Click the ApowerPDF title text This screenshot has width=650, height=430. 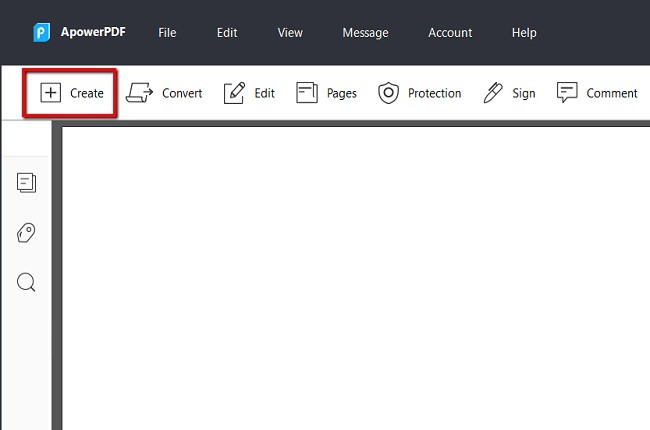tap(93, 33)
